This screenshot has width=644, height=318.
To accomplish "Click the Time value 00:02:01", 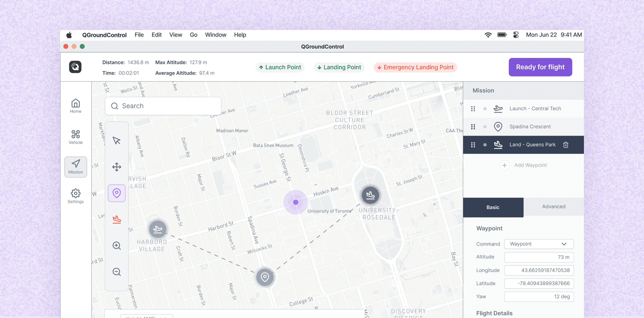I will click(129, 73).
